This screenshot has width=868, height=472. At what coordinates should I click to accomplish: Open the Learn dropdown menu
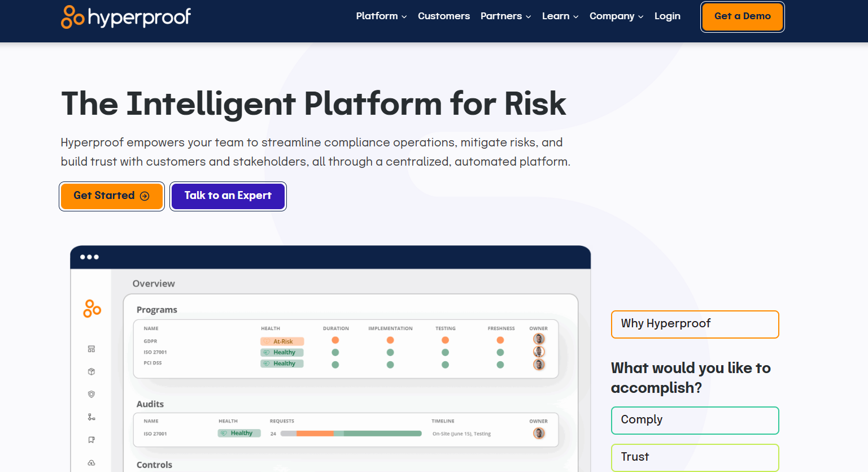[560, 16]
